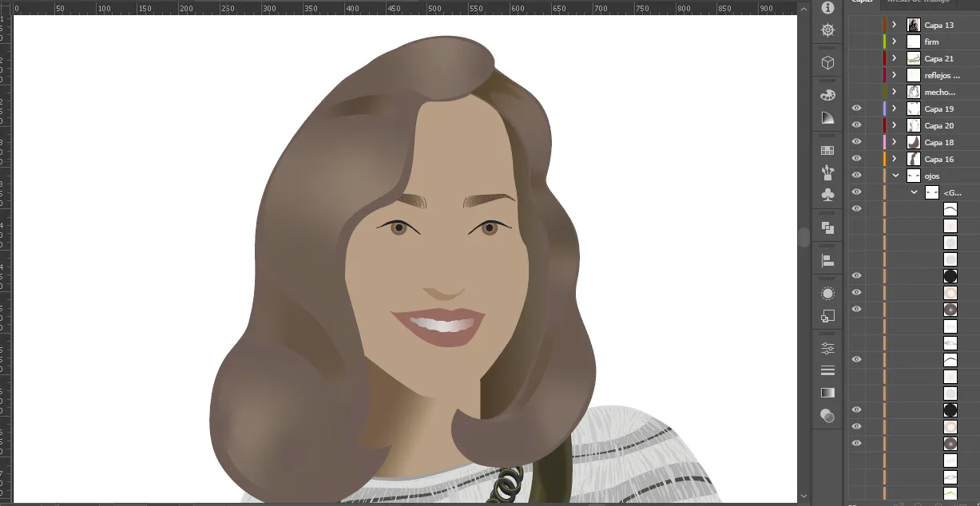Select the Capa 20 layer name
This screenshot has width=980, height=506.
coord(939,126)
